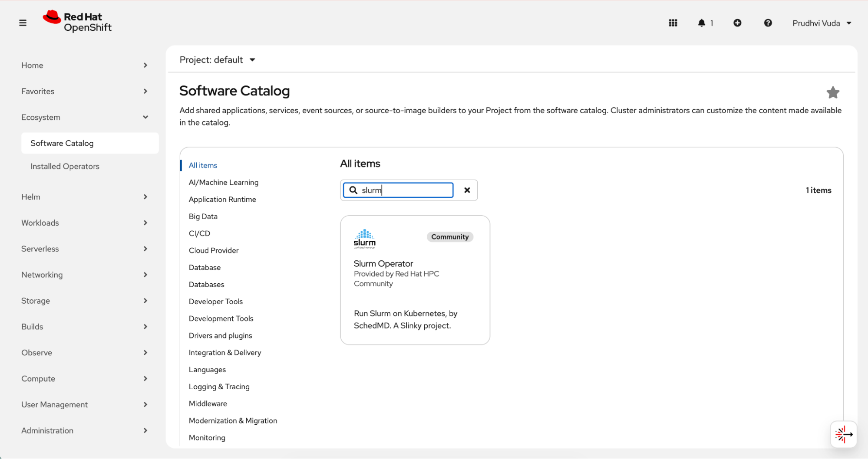Filter by the Monitoring category
Screen dimensions: 868x459
(207, 438)
